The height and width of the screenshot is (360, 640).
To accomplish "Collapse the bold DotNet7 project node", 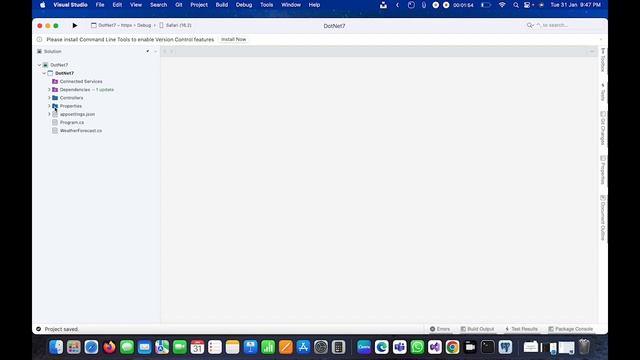I will [44, 73].
